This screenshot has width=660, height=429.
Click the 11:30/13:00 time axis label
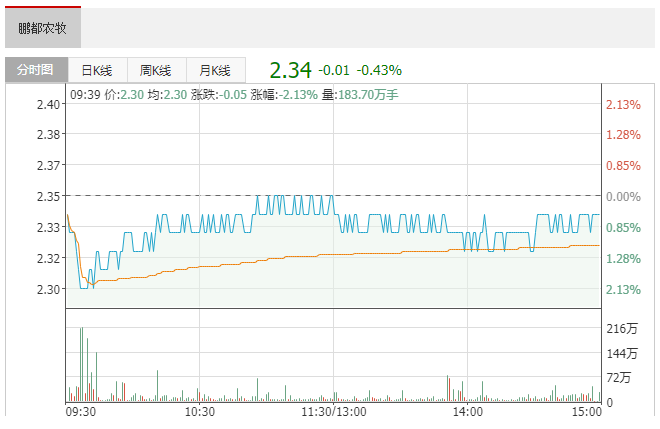point(334,411)
